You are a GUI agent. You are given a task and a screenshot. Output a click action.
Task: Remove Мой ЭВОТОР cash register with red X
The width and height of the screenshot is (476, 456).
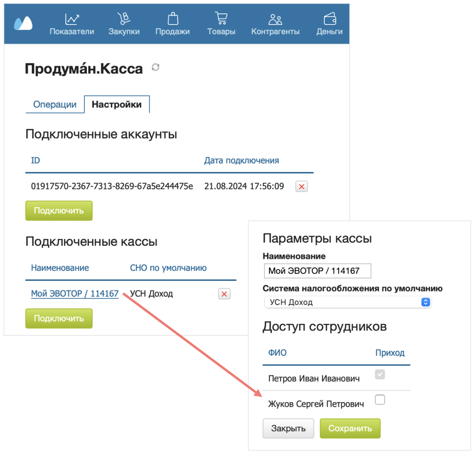click(224, 294)
